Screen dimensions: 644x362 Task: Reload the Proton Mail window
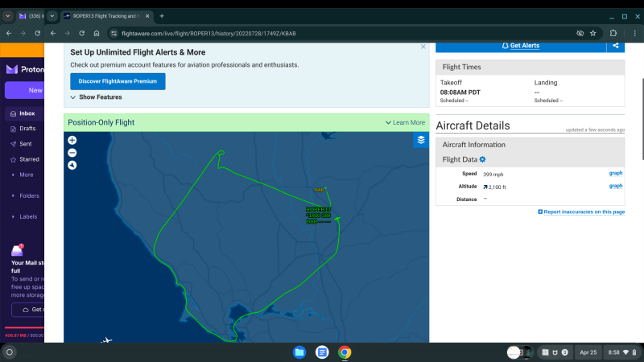pyautogui.click(x=37, y=33)
